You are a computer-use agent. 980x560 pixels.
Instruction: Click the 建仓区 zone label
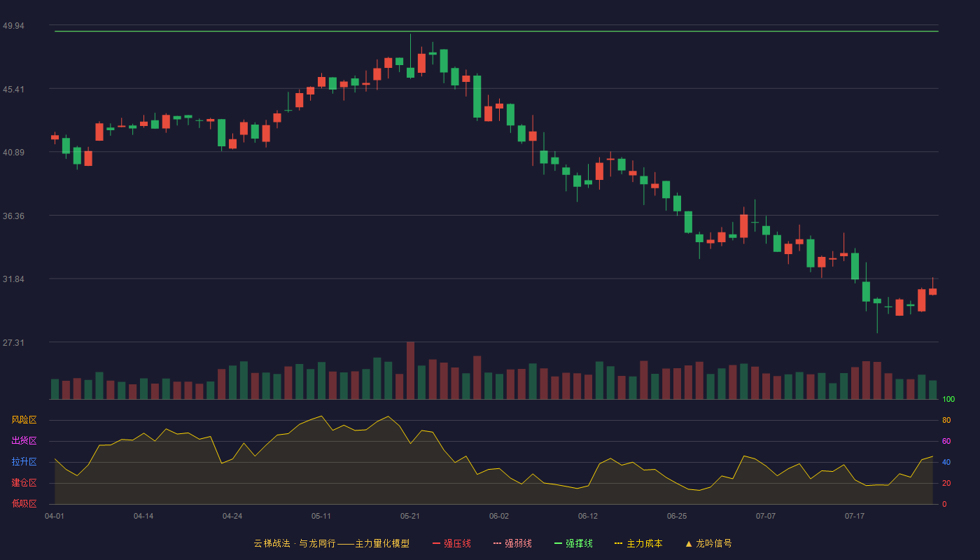[24, 483]
